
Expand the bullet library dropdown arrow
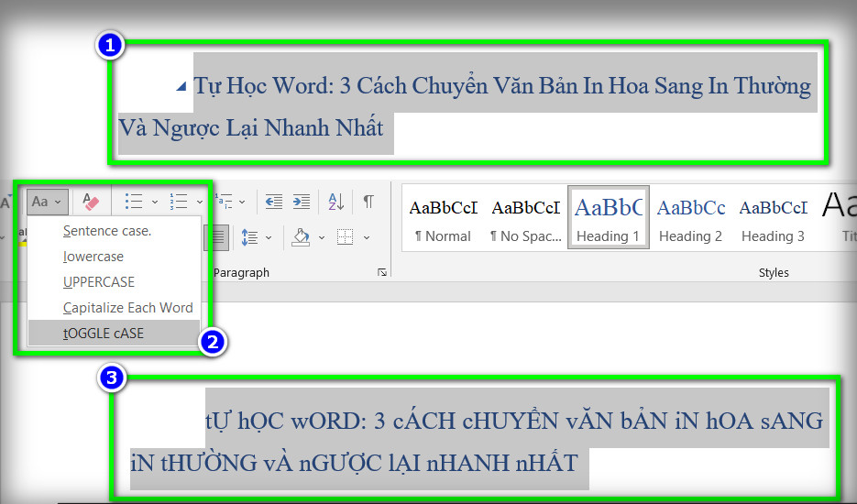pyautogui.click(x=155, y=202)
